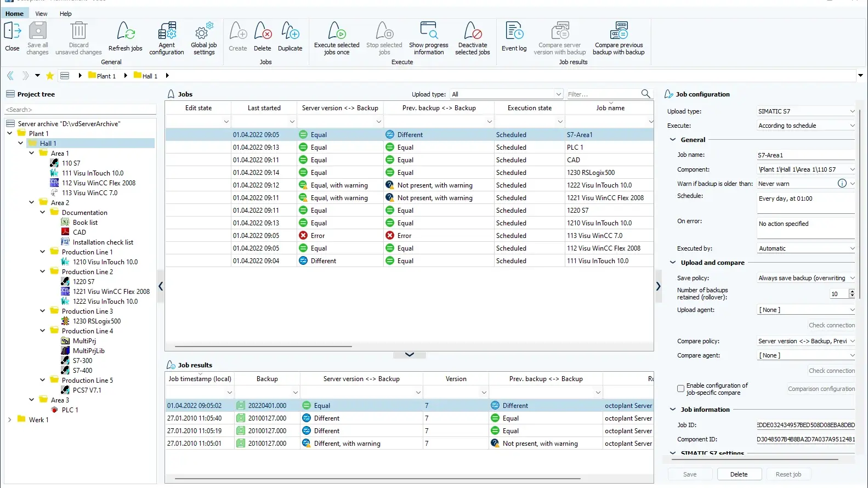868x488 pixels.
Task: Execute selected jobs once
Action: pos(337,38)
